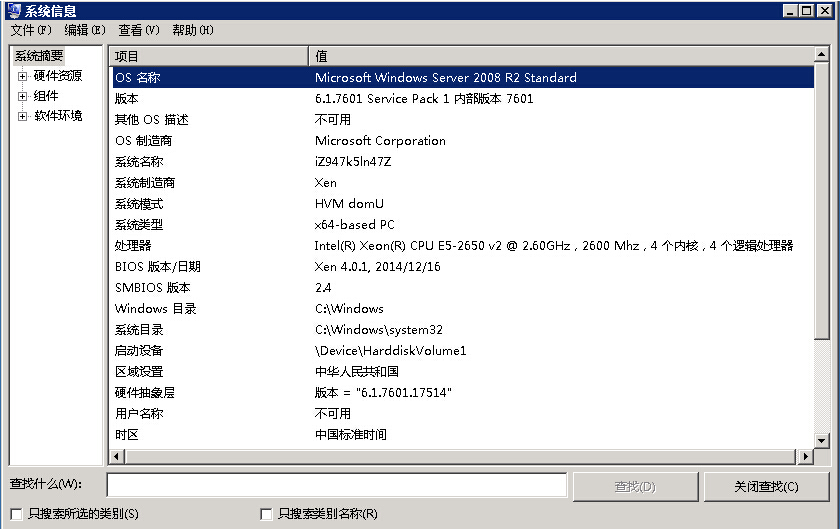Click the value C:\Windows\system32
Screen dimensions: 840x530
tap(379, 330)
